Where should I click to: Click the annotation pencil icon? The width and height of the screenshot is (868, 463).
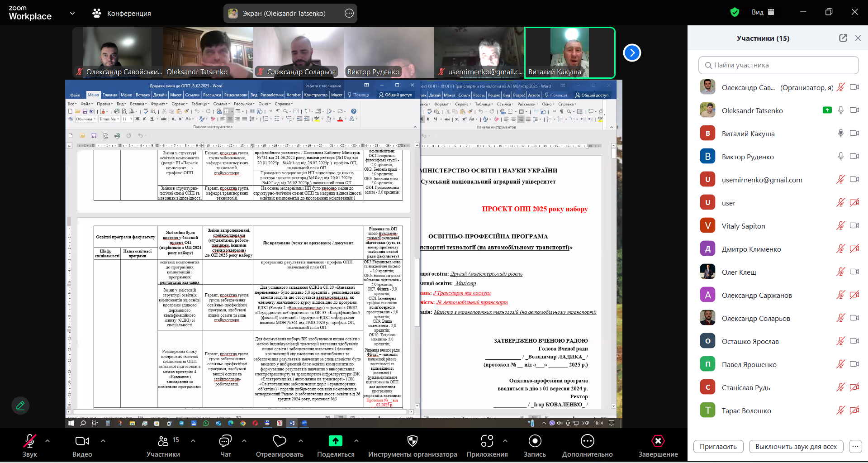pyautogui.click(x=20, y=406)
